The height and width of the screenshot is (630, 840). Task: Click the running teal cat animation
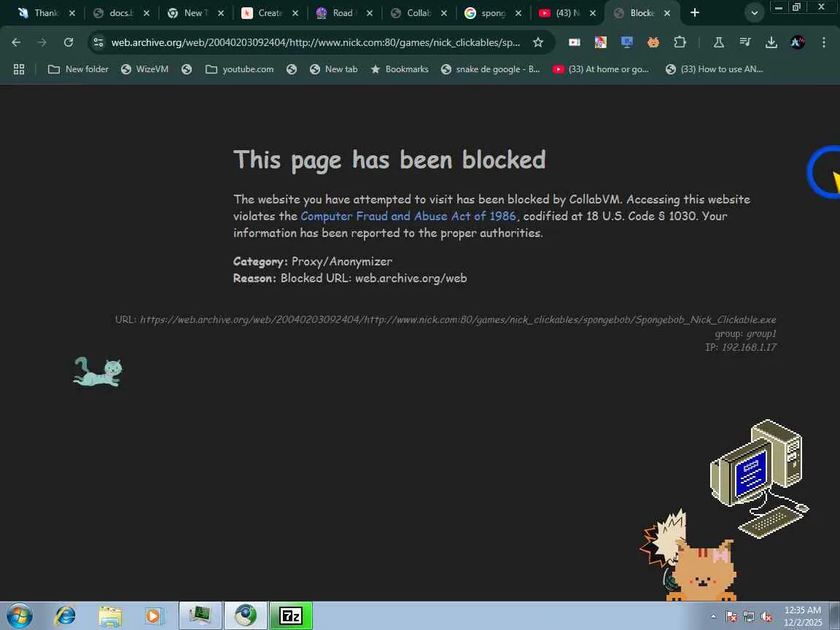click(98, 372)
